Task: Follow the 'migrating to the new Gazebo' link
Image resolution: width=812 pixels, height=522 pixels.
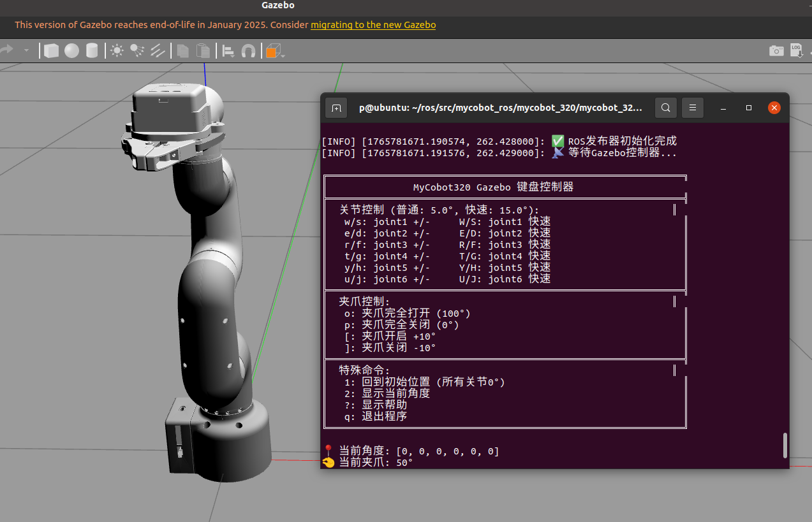Action: coord(373,25)
